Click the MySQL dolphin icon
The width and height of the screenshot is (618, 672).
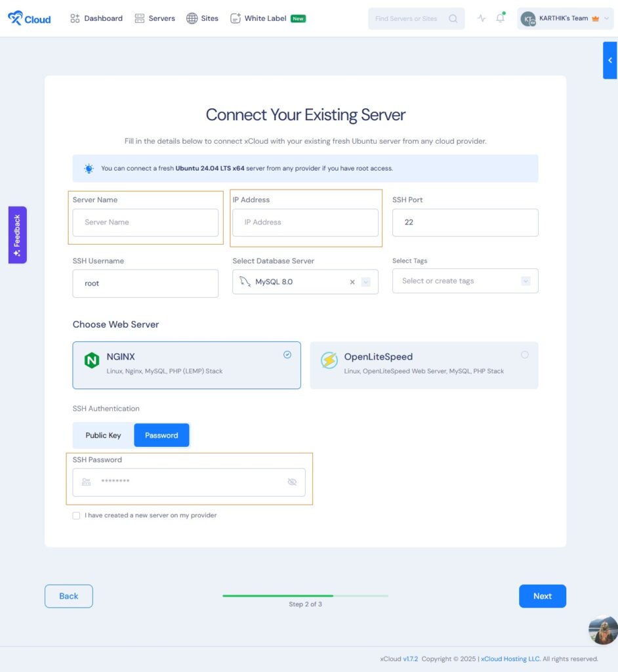[x=245, y=282]
